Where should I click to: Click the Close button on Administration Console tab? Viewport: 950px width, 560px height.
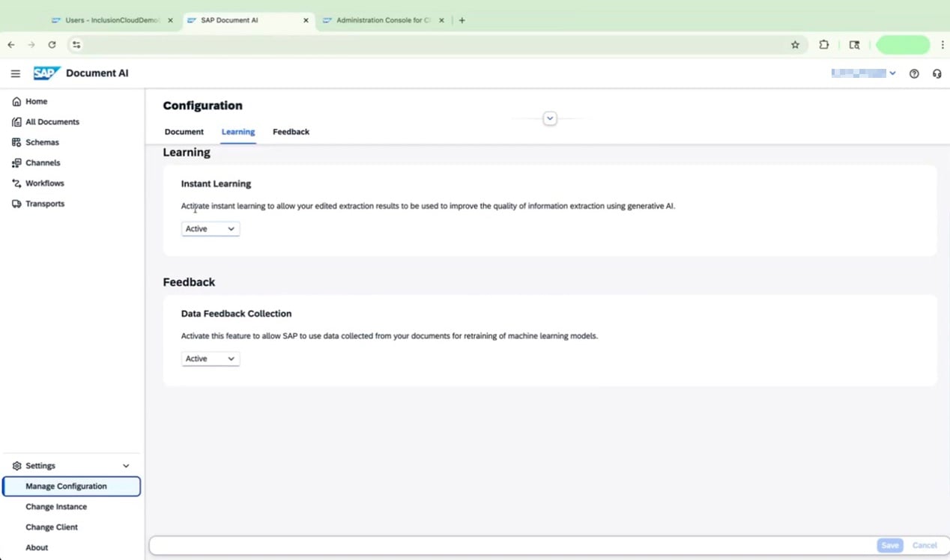[x=441, y=20]
